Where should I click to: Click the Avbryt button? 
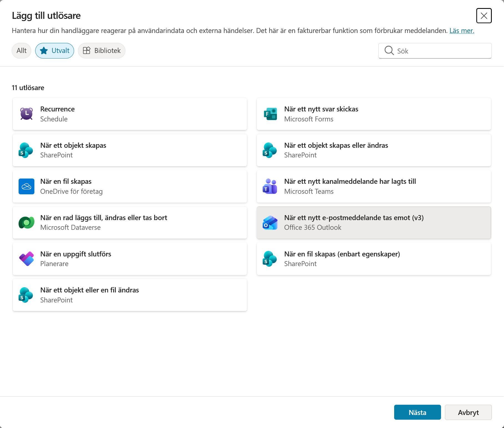[468, 412]
